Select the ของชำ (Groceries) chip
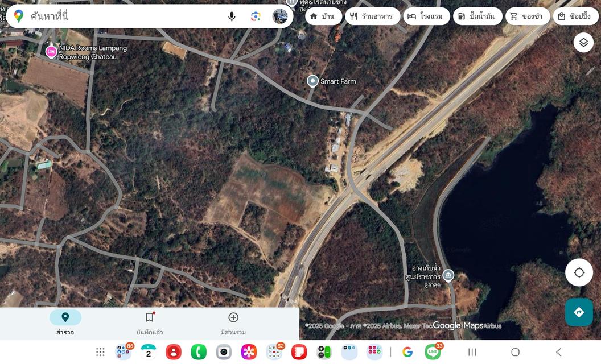The image size is (601, 364). (528, 16)
